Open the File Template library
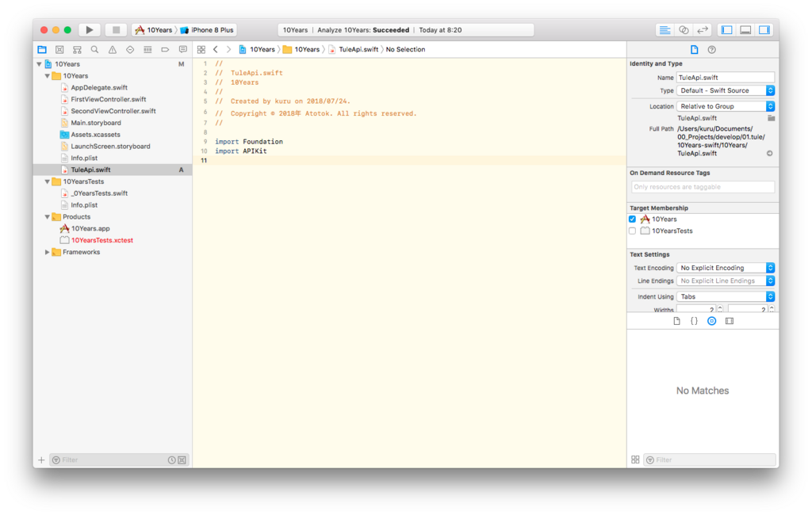Screen dimensions: 812x515 tap(677, 321)
